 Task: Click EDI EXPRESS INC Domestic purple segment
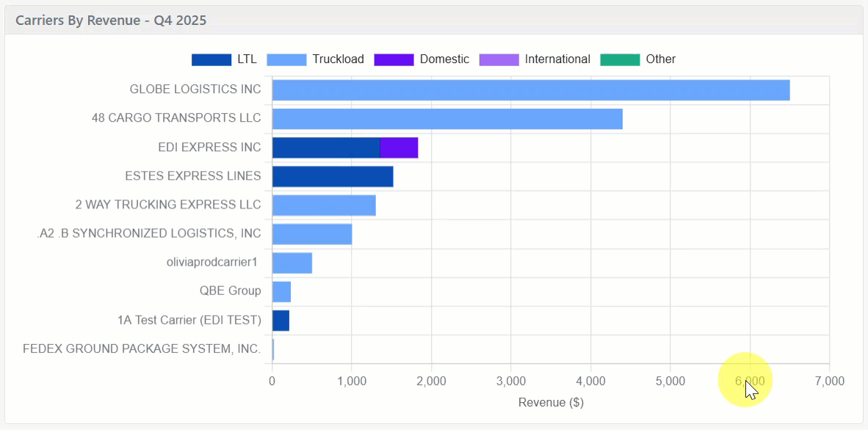[x=399, y=147]
